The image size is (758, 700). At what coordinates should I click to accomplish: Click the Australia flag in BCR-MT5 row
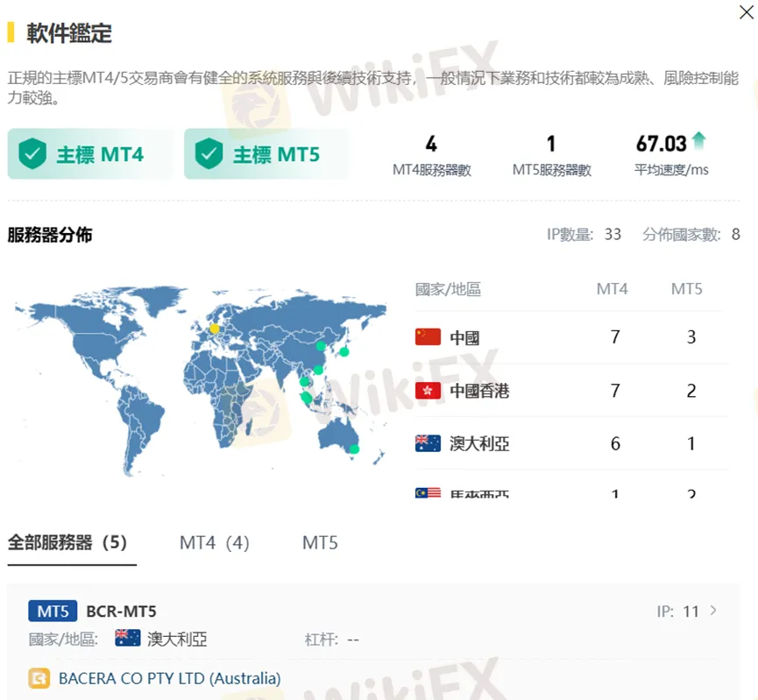128,638
